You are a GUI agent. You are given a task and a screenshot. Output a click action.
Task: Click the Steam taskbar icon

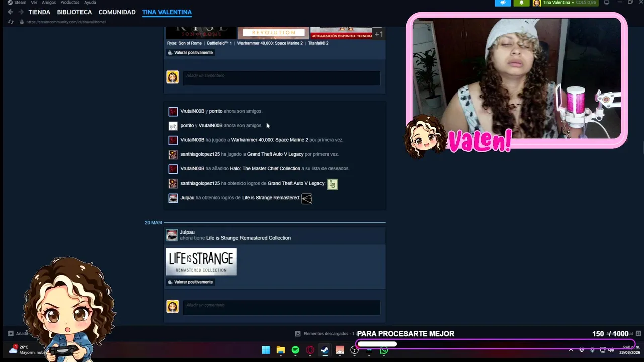click(x=325, y=350)
